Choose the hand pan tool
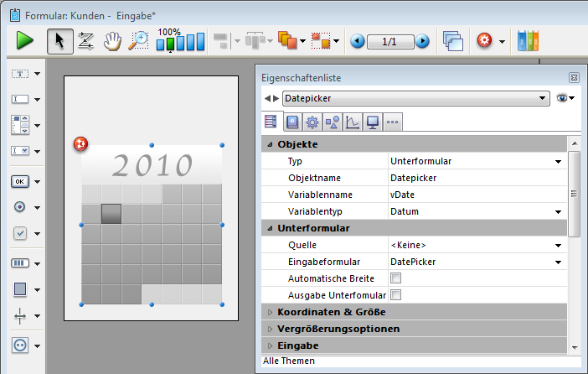The width and height of the screenshot is (588, 374). coord(112,40)
